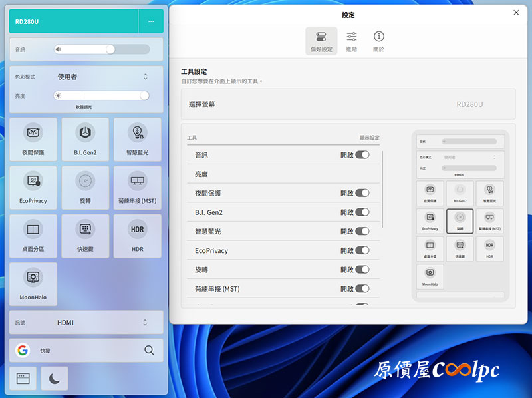532x398 pixels.
Task: Open the EcoPrivacy tool tile
Action: tap(33, 188)
